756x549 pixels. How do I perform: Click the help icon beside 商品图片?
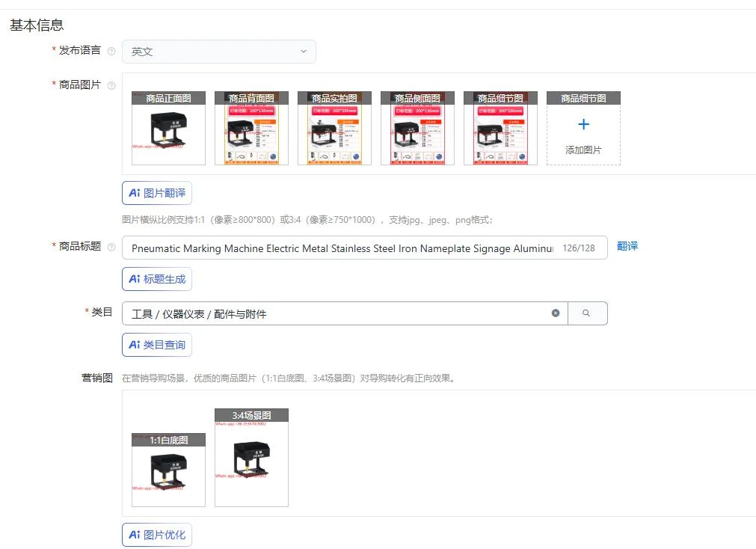tap(111, 85)
